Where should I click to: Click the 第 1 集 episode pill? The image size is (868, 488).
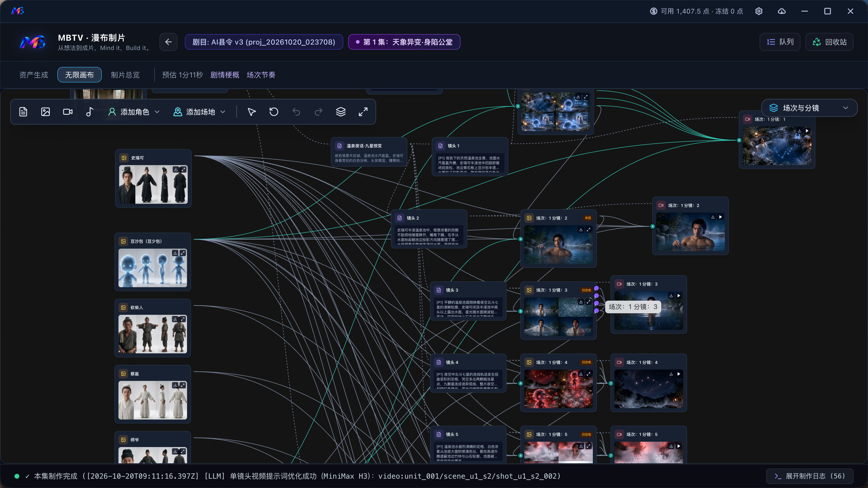[404, 42]
